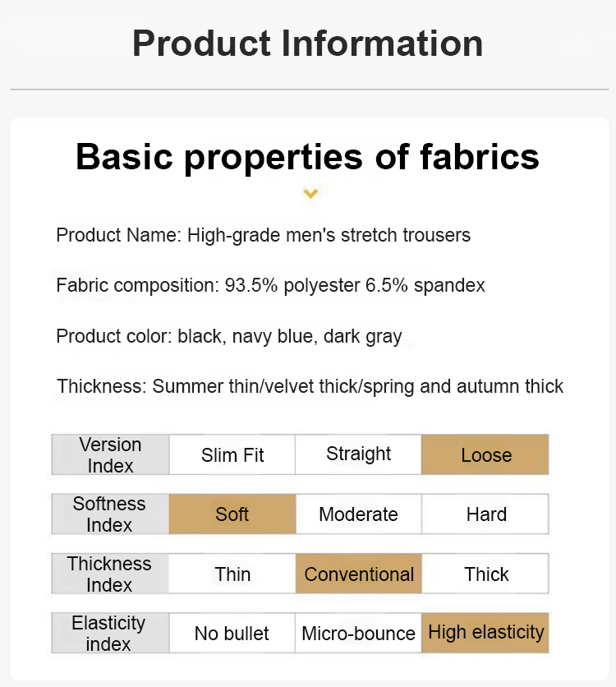The height and width of the screenshot is (687, 616).
Task: Click the Version Index row label
Action: (x=111, y=454)
